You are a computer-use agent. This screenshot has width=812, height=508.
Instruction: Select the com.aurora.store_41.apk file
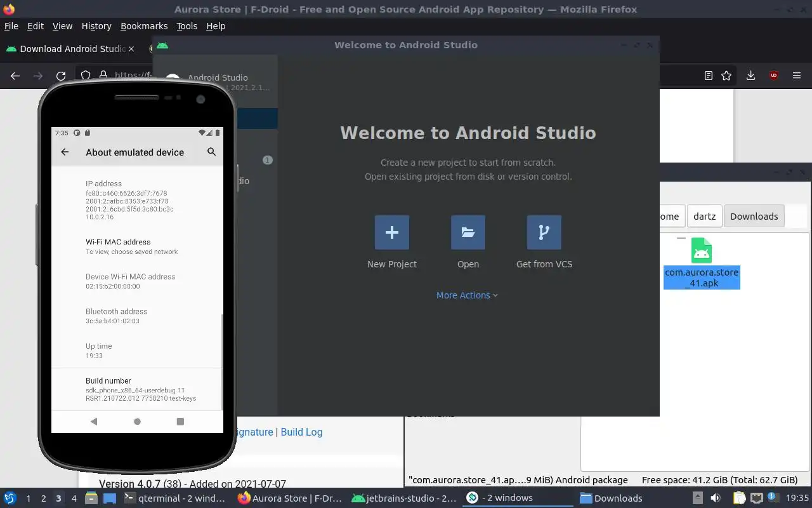(702, 263)
